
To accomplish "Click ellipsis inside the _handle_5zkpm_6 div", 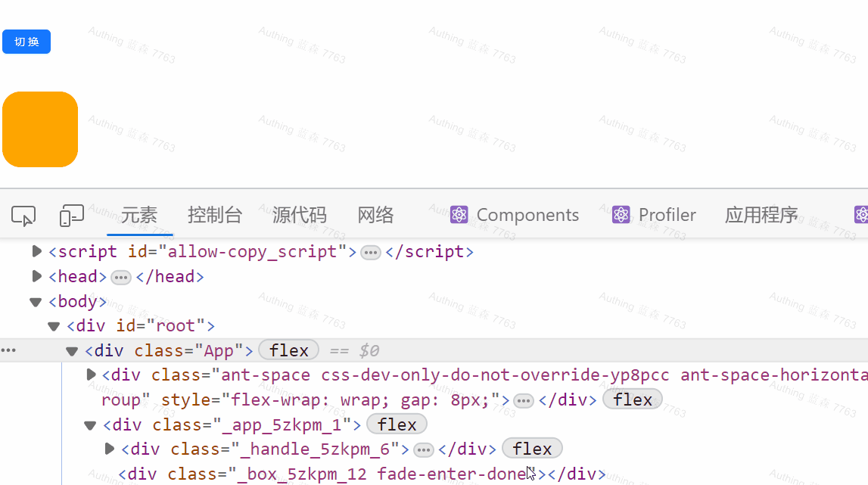I will [424, 450].
